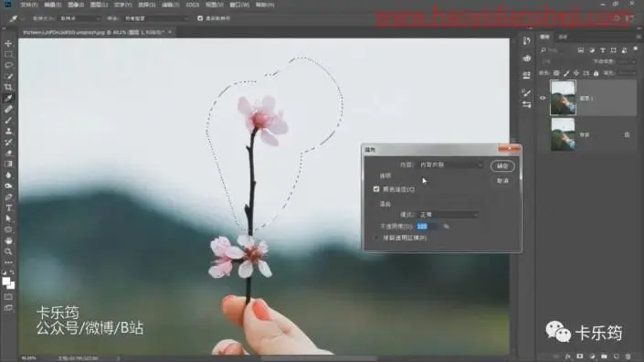Open the layer Opacity dropdown

[627, 61]
